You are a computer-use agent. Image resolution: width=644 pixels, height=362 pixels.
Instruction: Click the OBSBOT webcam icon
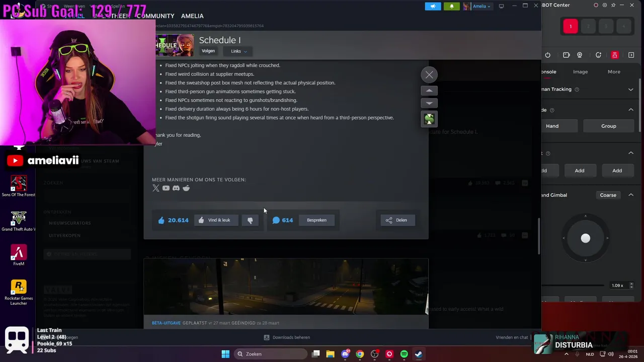(580, 55)
